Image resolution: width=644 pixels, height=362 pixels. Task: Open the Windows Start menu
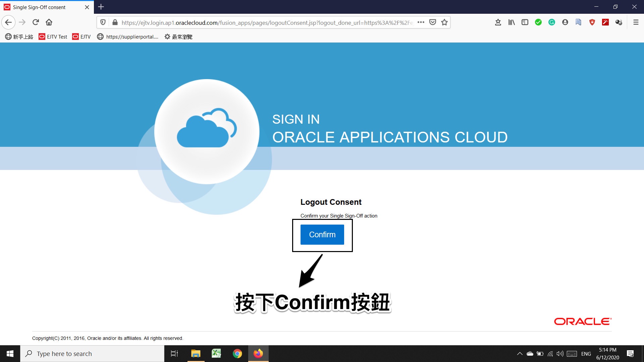pos(10,354)
